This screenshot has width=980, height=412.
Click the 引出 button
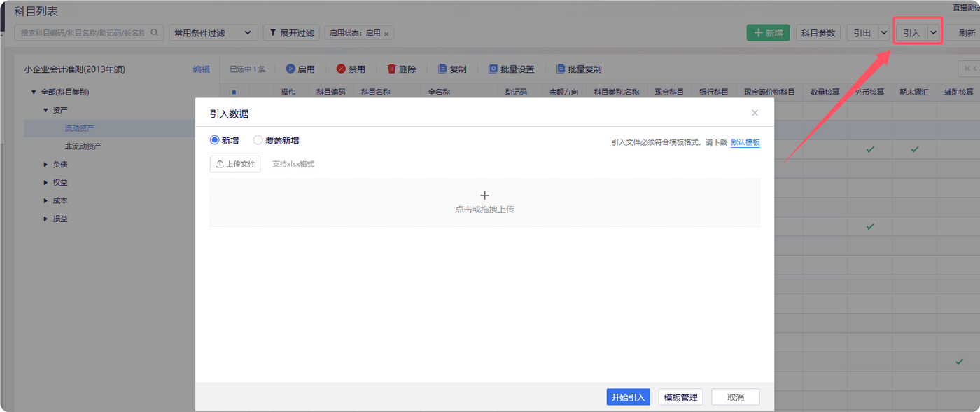[x=862, y=33]
